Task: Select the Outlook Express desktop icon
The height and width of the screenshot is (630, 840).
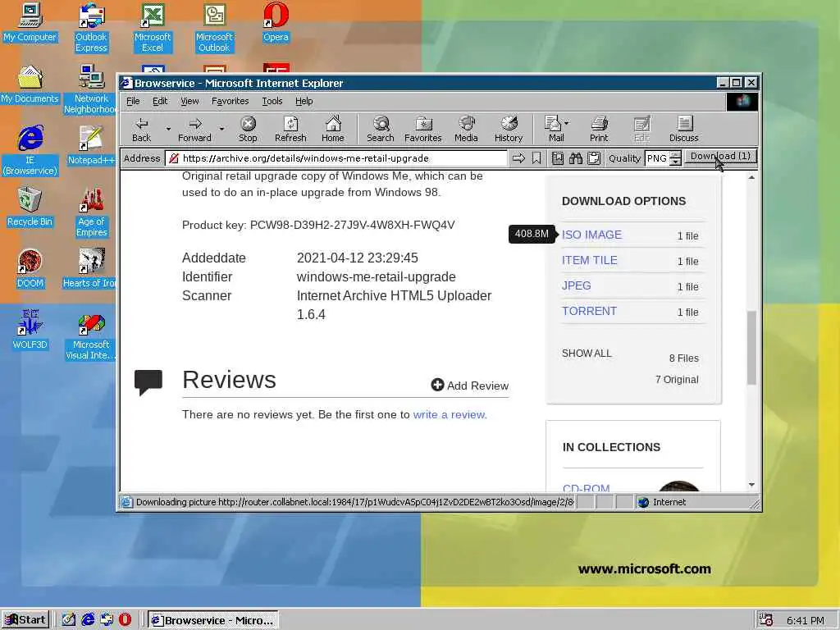Action: pos(91,28)
